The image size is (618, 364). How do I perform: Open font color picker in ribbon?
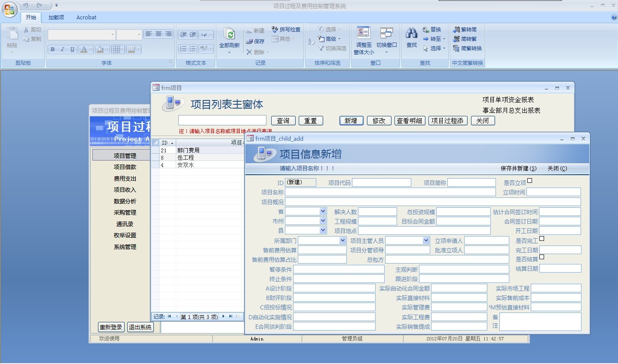point(91,49)
